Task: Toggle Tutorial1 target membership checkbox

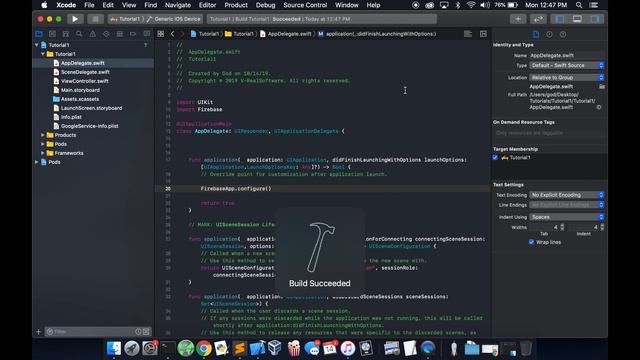Action: pyautogui.click(x=495, y=157)
